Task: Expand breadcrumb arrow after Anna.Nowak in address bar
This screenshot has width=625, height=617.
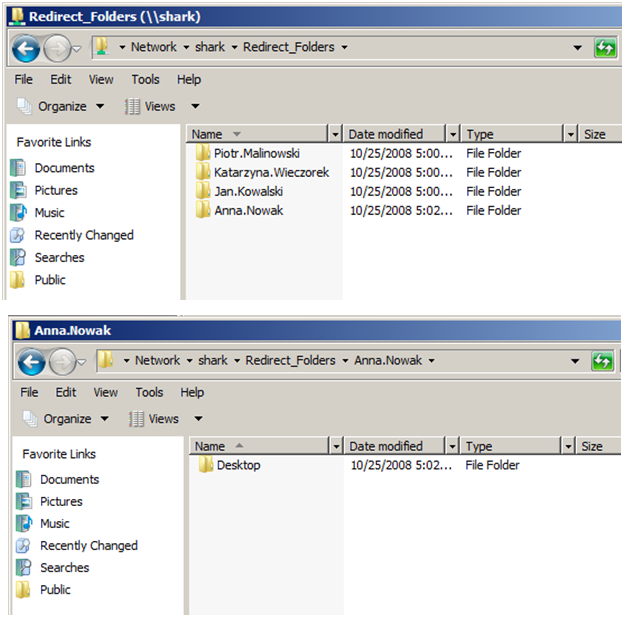Action: pyautogui.click(x=432, y=361)
